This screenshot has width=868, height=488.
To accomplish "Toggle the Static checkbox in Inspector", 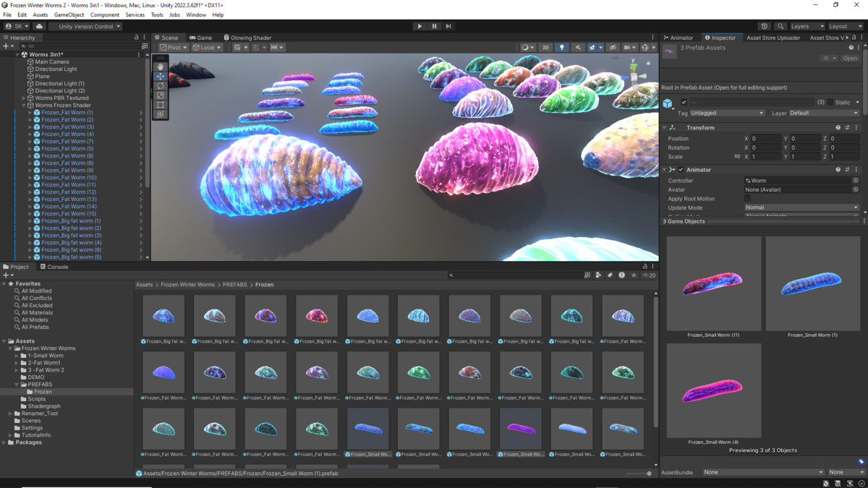I will point(830,103).
